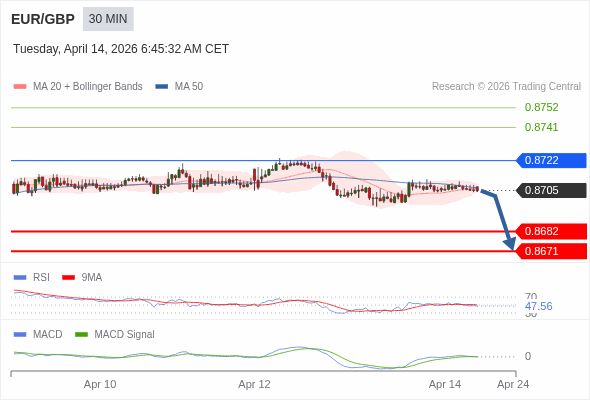Click the RSI value 47.56
The width and height of the screenshot is (590, 400).
538,306
